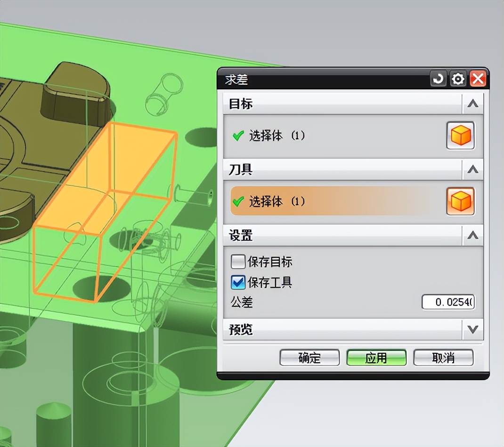Collapse the 设置 section
This screenshot has height=447, width=504.
472,236
